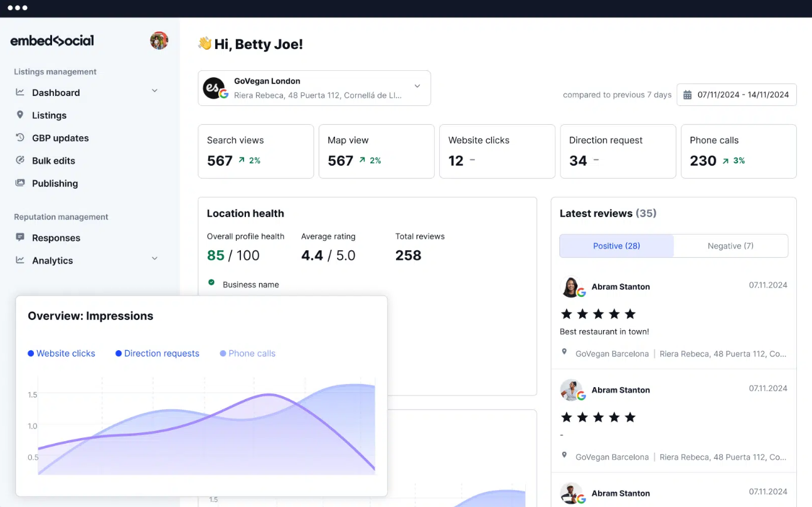Click location pin under Best restaurant review

click(x=564, y=353)
